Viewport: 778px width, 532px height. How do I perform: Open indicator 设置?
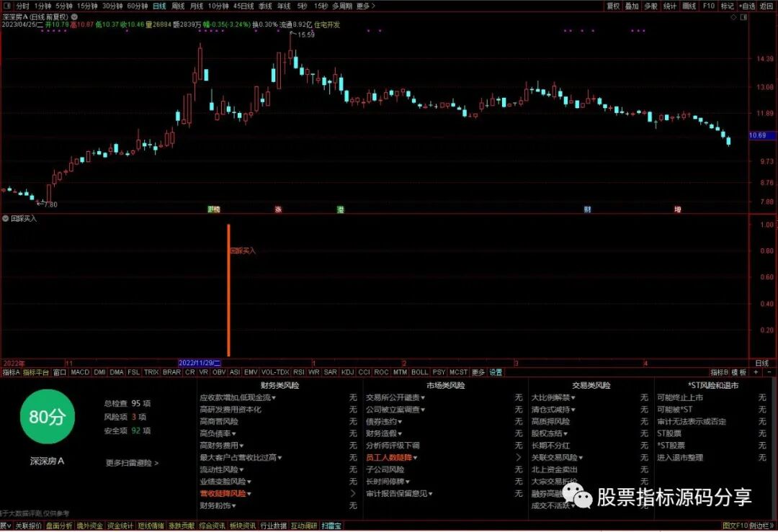(x=496, y=372)
